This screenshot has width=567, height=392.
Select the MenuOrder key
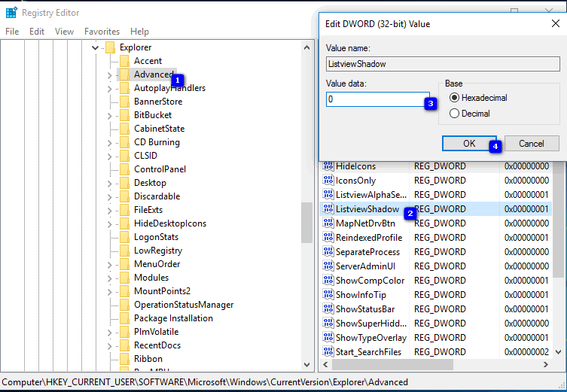point(157,264)
